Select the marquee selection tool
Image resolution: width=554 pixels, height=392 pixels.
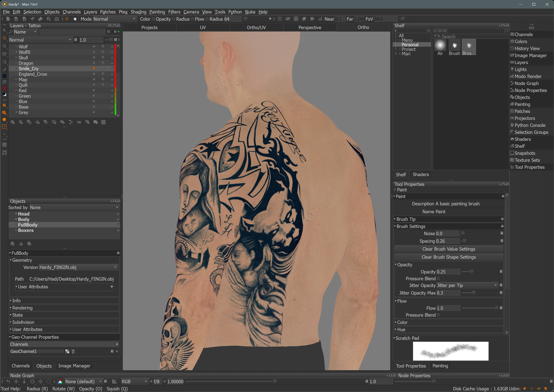coord(4,62)
